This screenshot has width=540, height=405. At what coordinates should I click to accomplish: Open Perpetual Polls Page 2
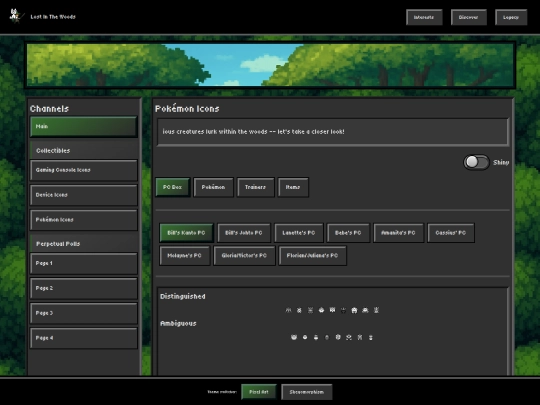point(84,288)
